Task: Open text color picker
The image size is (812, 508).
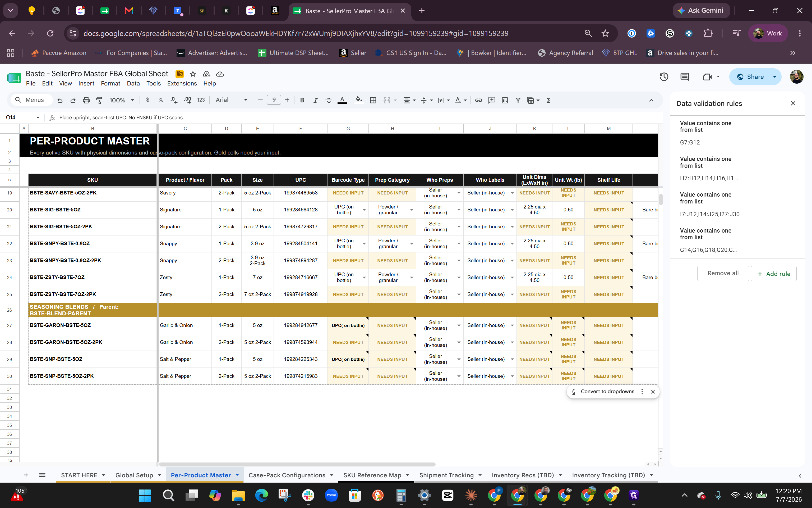Action: point(342,100)
